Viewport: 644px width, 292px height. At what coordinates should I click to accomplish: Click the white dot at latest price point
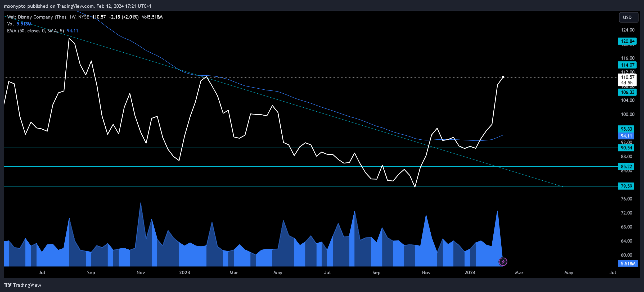[503, 77]
